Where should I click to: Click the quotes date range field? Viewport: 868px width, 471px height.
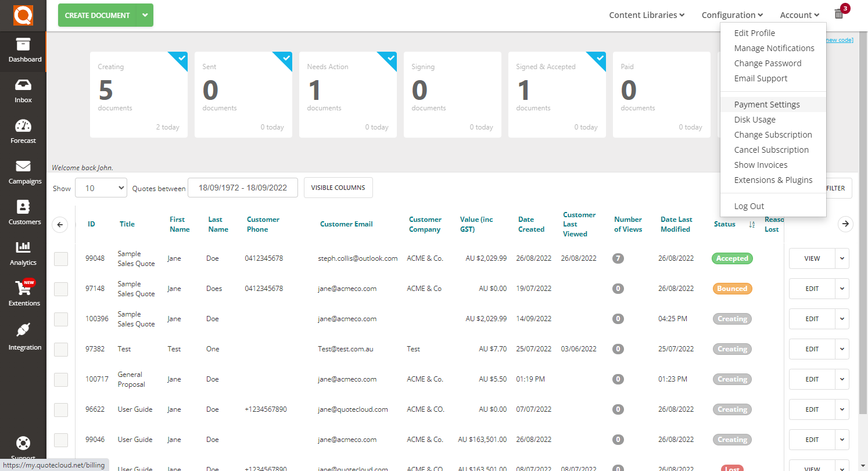pyautogui.click(x=243, y=188)
